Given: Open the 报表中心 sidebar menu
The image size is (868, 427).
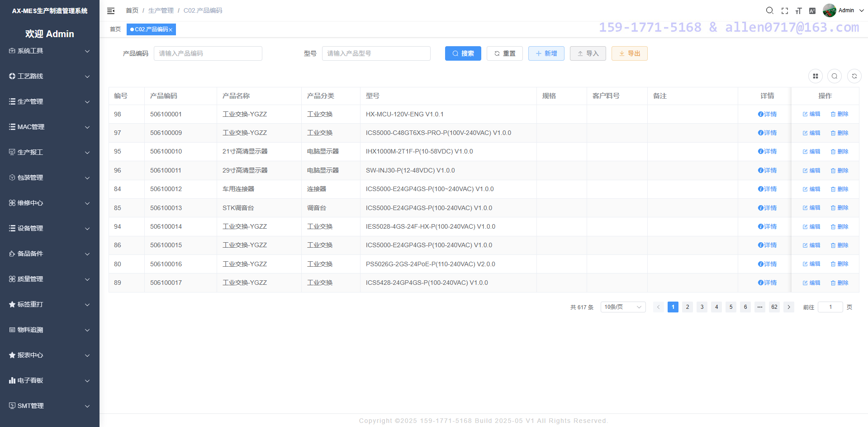Looking at the screenshot, I should [50, 355].
